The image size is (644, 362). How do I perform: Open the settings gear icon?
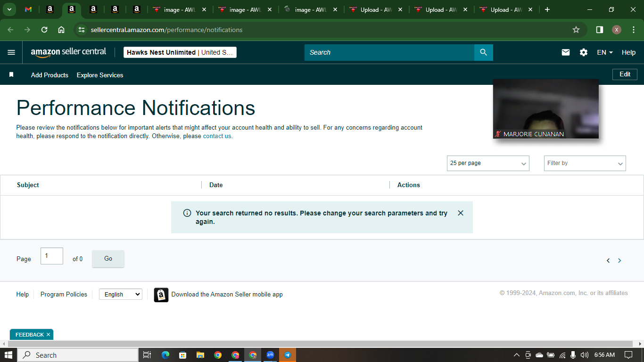tap(584, 52)
